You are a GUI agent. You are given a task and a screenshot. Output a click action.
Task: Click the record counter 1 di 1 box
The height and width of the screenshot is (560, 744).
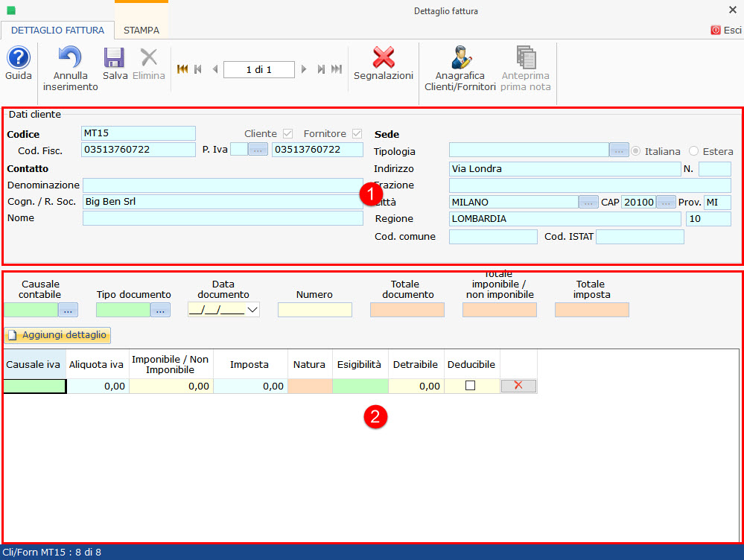tap(259, 69)
